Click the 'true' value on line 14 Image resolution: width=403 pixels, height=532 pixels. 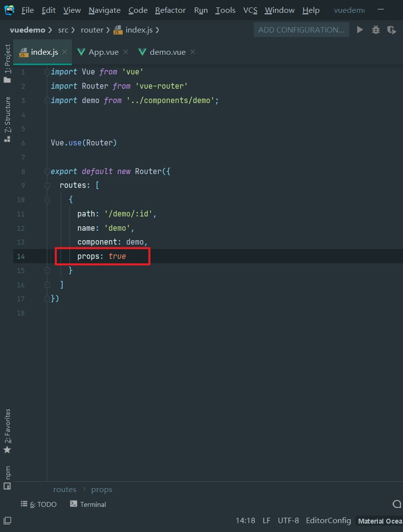(117, 256)
